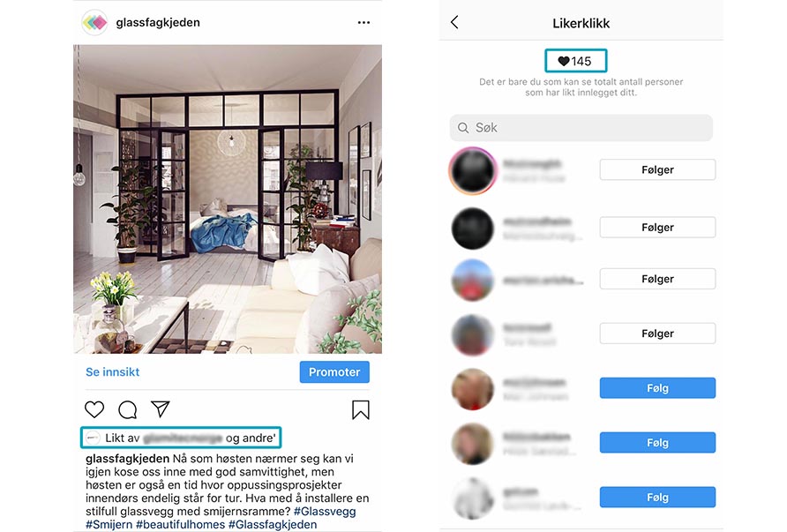Image resolution: width=787 pixels, height=532 pixels.
Task: Click the first blue Følg button
Action: point(657,388)
